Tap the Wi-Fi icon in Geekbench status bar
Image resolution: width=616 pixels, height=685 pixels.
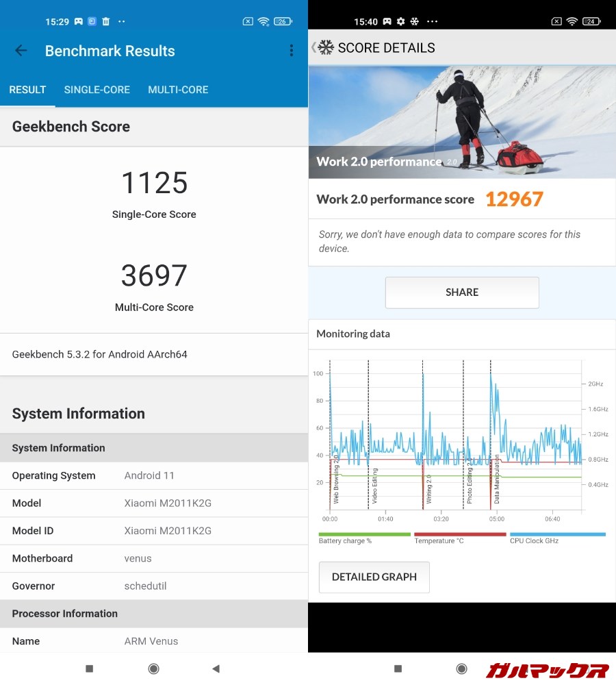click(x=264, y=22)
